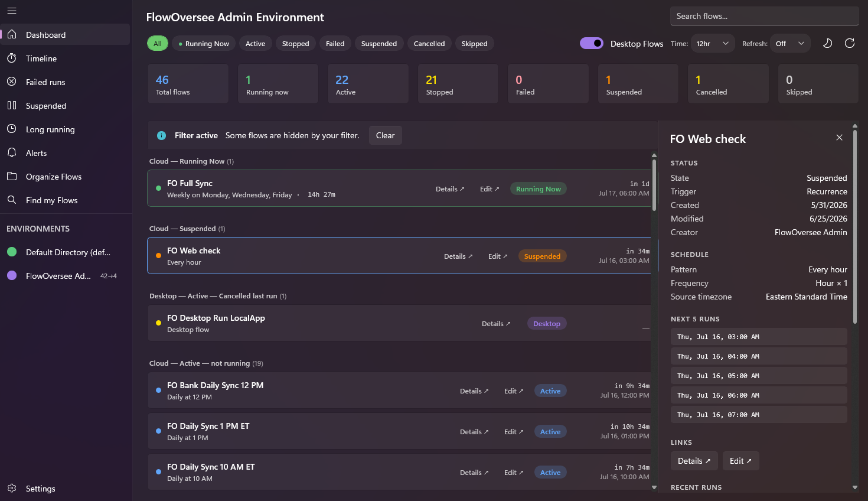Toggle dark mode with the moon icon
The height and width of the screenshot is (501, 868).
click(827, 43)
